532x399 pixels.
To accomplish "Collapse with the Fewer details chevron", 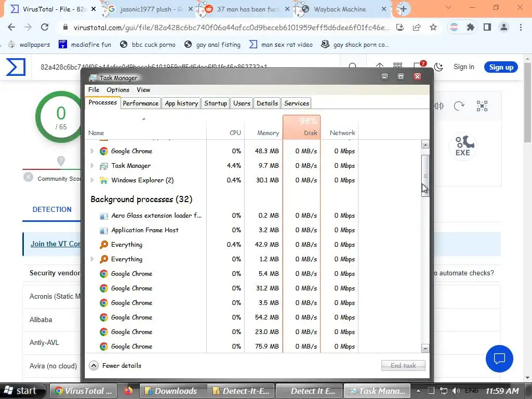I will tap(94, 365).
